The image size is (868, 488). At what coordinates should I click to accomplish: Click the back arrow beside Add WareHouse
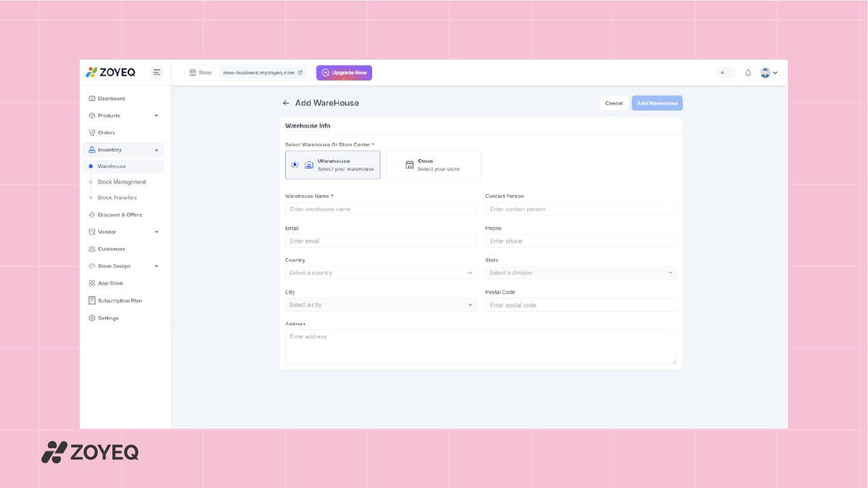(286, 103)
